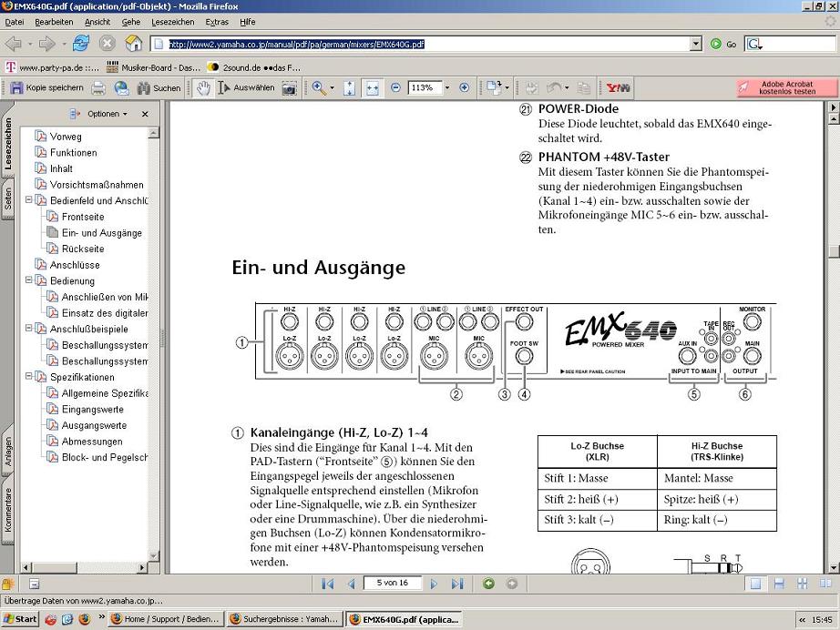
Task: Collapse the Bedienfeld und Anschlüsse bookmark
Action: pos(29,199)
